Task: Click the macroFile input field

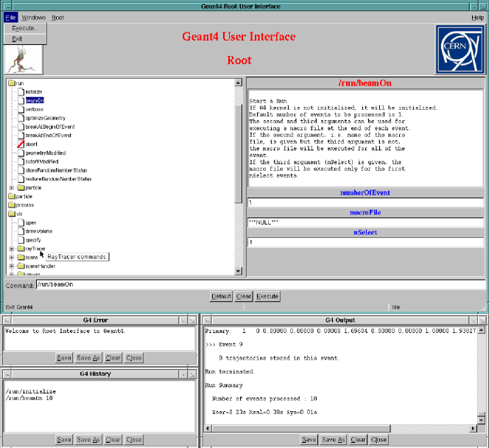Action: click(365, 222)
